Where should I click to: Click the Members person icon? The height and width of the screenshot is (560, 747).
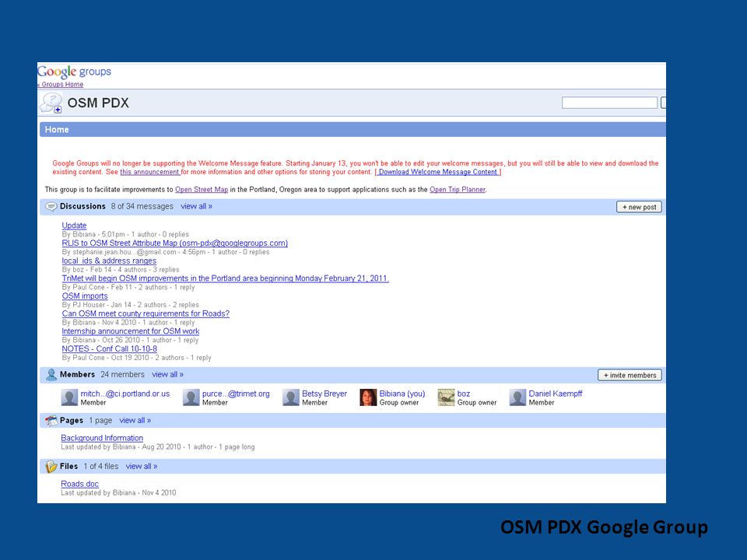point(51,375)
